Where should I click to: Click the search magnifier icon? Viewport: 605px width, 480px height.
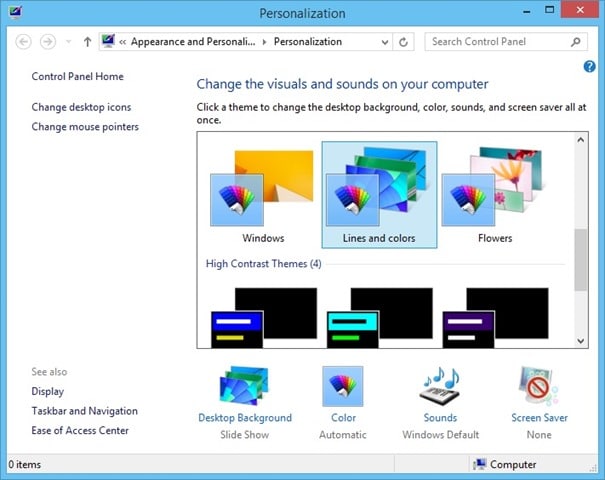(x=576, y=42)
